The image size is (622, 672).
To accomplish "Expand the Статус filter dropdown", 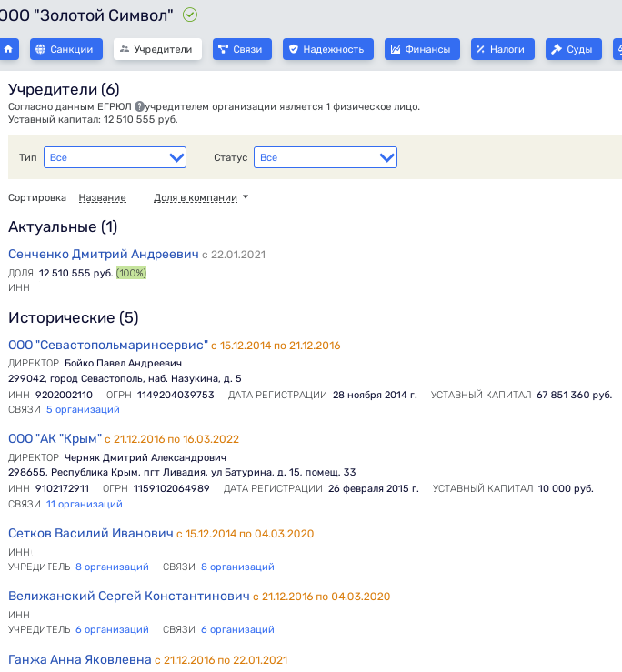I will pos(326,157).
